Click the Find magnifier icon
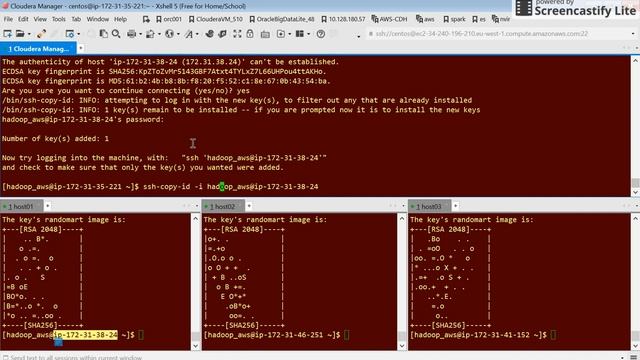 click(x=116, y=34)
